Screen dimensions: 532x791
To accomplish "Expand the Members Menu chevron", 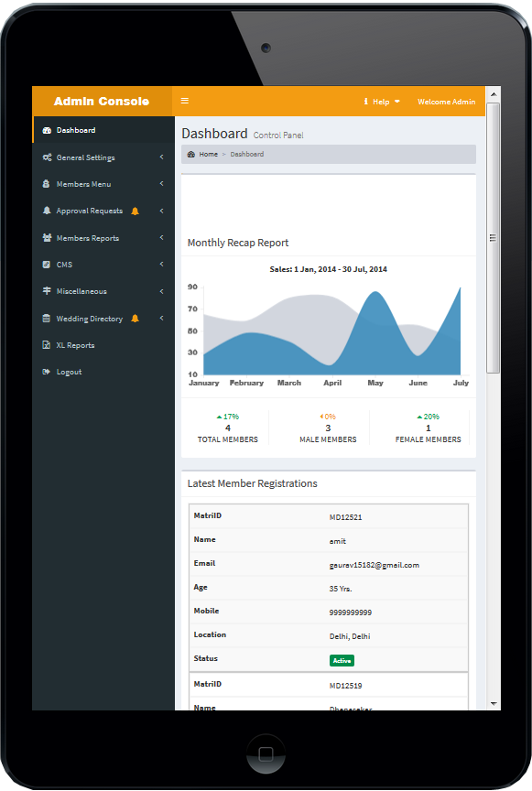I will (161, 184).
